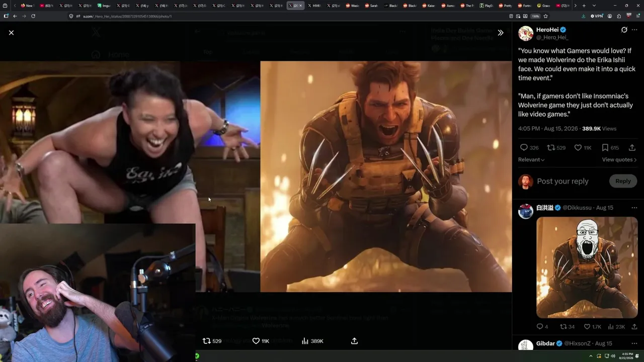The image size is (644, 362).
Task: Open the HeroHei display name link
Action: (x=548, y=30)
